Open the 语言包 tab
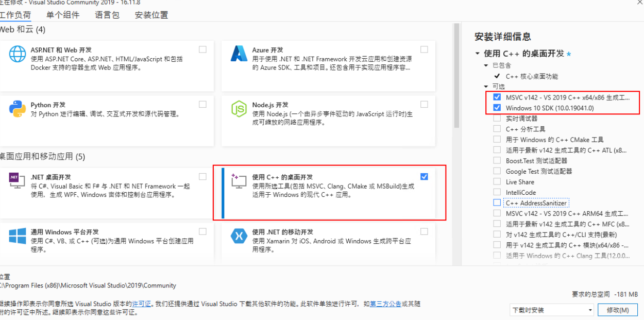 pyautogui.click(x=107, y=15)
